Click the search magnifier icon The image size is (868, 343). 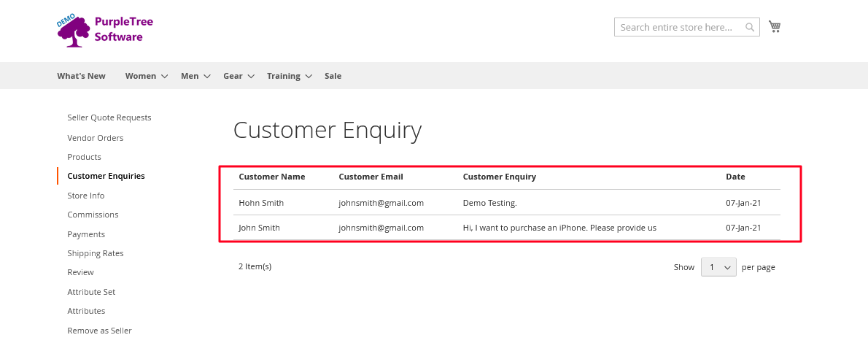click(x=750, y=27)
